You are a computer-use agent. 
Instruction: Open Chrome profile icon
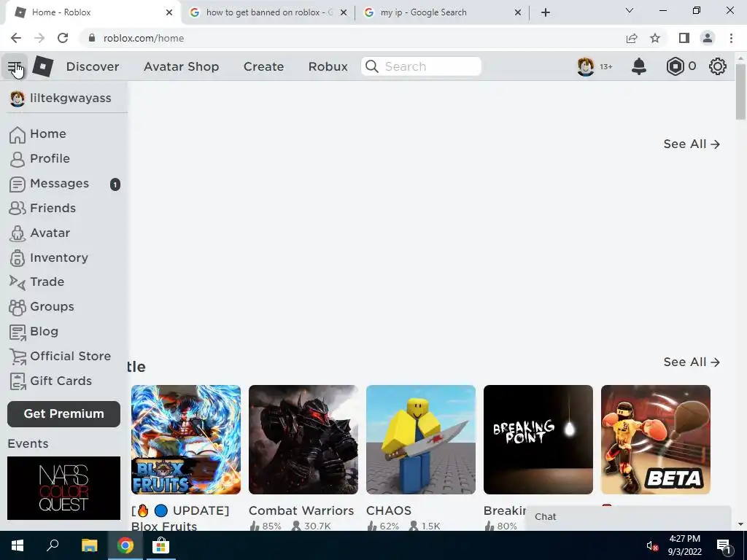(708, 38)
